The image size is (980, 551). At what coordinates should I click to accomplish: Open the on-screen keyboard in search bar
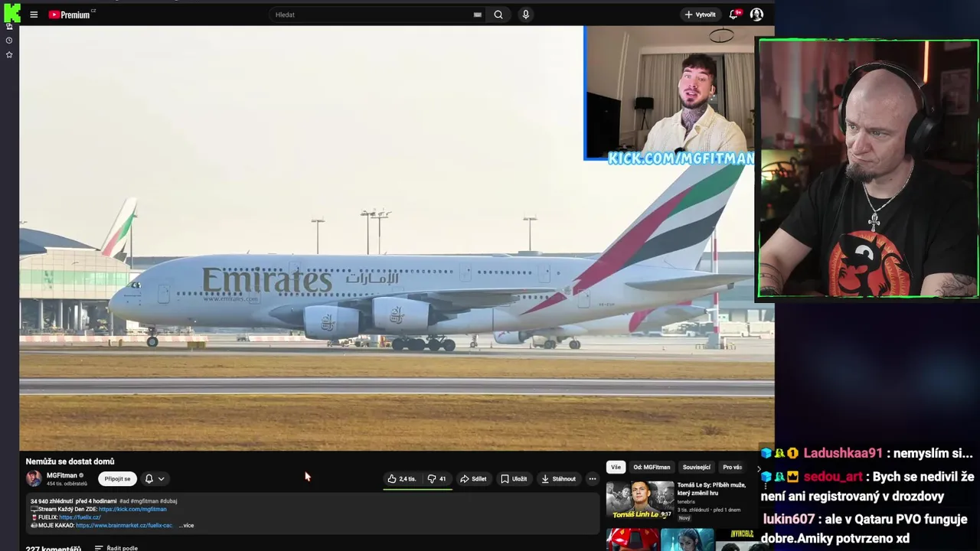coord(478,15)
